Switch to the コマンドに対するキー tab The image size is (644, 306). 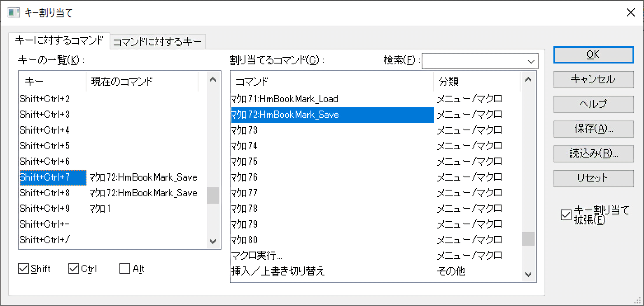point(157,42)
